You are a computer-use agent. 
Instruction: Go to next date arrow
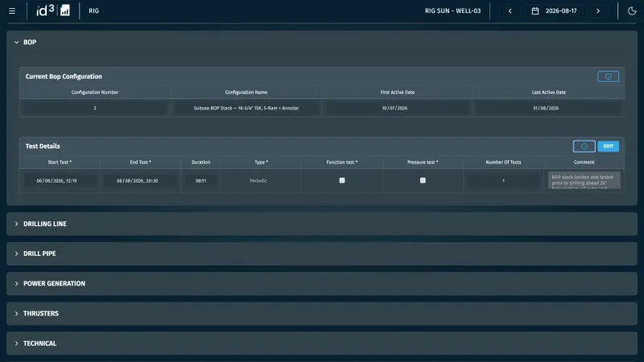click(x=598, y=11)
